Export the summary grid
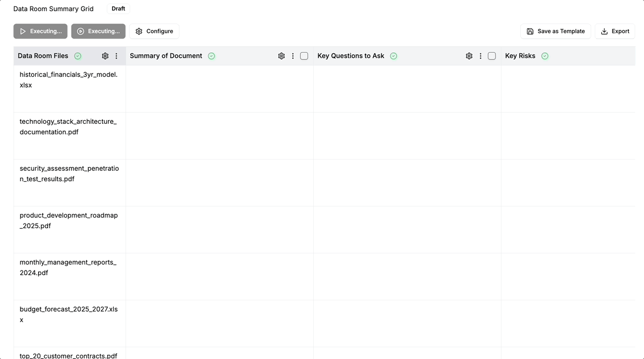The height and width of the screenshot is (359, 644). 615,31
